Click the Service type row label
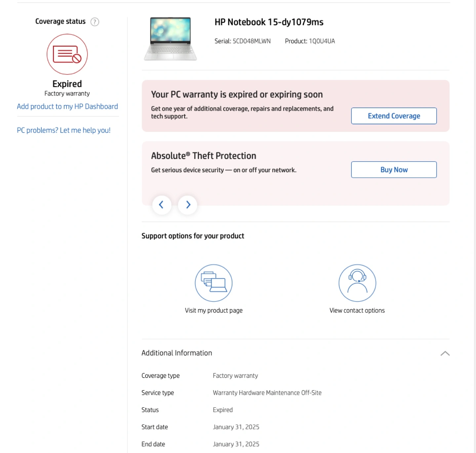Image resolution: width=476 pixels, height=453 pixels. tap(158, 393)
